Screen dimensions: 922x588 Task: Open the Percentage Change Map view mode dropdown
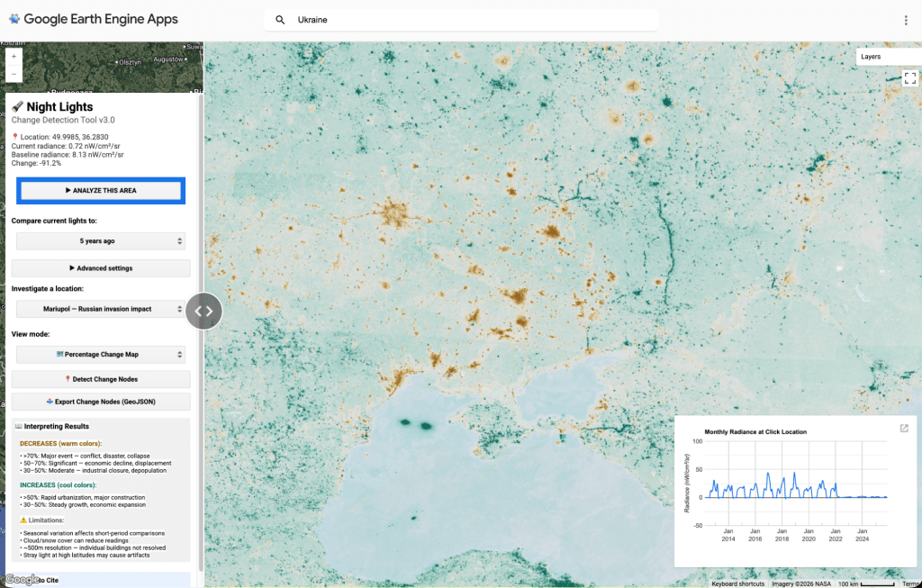[x=101, y=355]
